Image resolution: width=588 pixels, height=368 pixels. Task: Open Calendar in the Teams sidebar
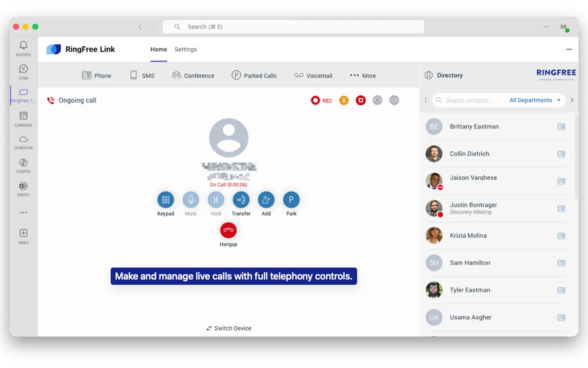[x=23, y=119]
